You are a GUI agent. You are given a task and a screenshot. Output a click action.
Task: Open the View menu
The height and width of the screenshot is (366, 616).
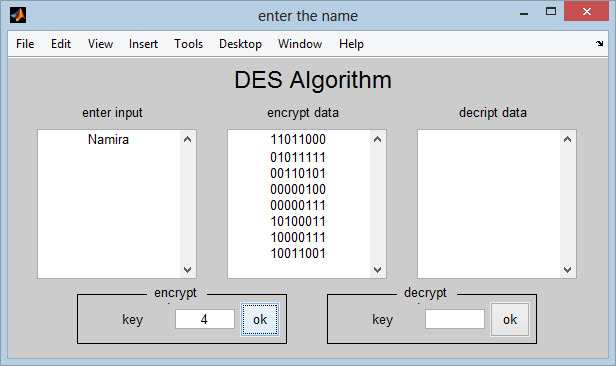click(100, 44)
